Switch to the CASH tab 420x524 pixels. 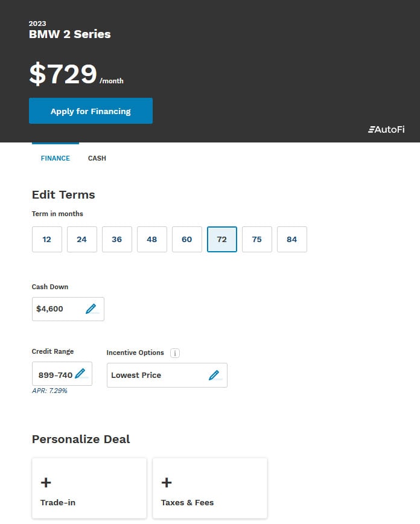(x=97, y=158)
